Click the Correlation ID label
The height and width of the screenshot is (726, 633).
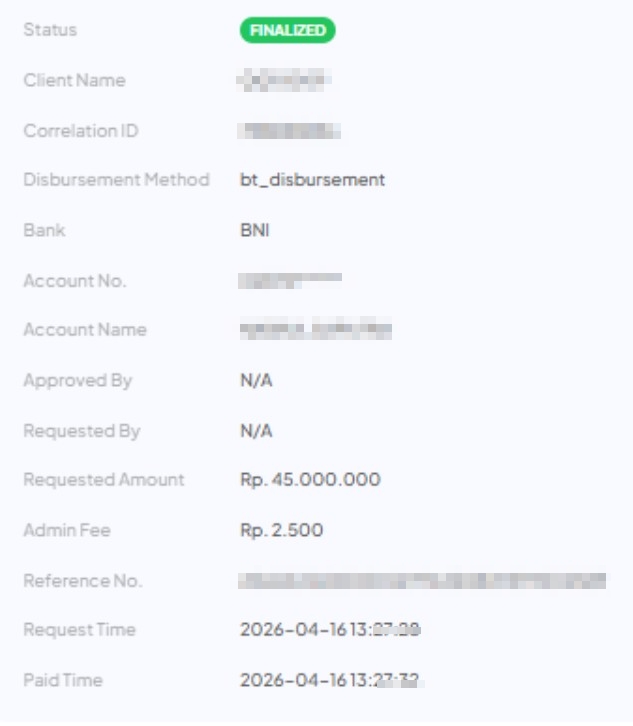(81, 130)
